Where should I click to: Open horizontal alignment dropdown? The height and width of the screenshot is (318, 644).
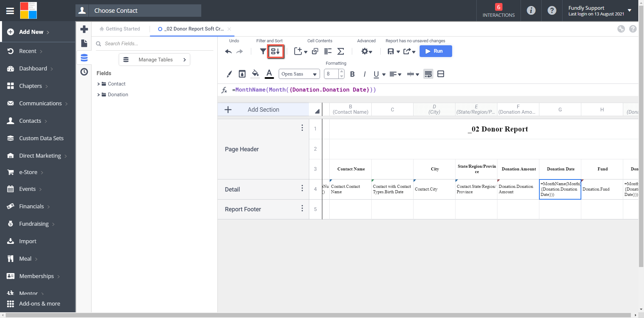(395, 74)
